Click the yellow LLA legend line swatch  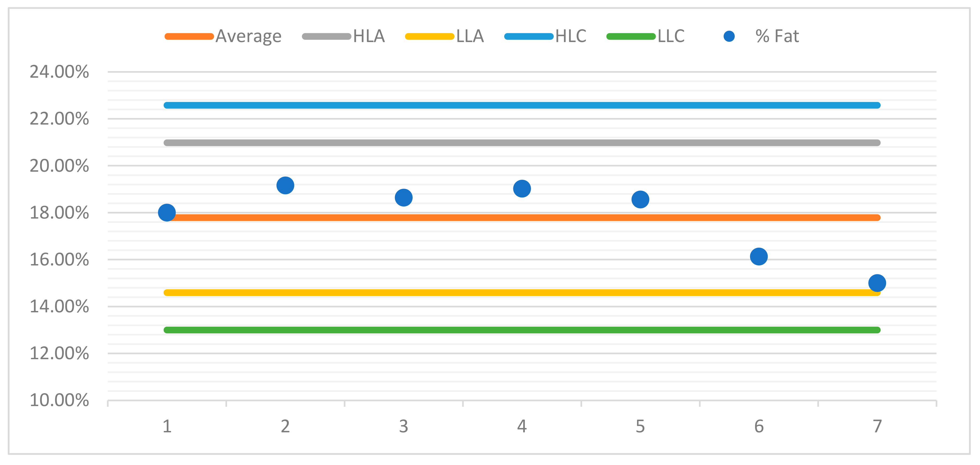[x=429, y=36]
